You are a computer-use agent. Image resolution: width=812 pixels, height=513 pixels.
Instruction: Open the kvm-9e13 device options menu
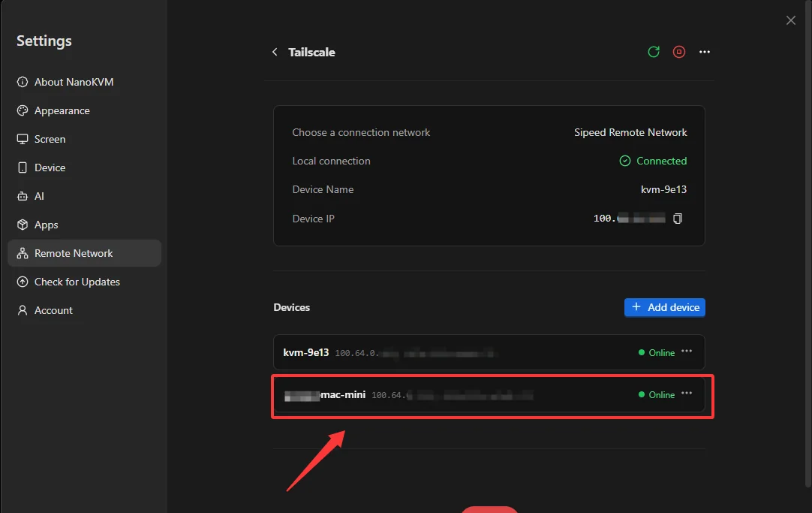point(687,352)
